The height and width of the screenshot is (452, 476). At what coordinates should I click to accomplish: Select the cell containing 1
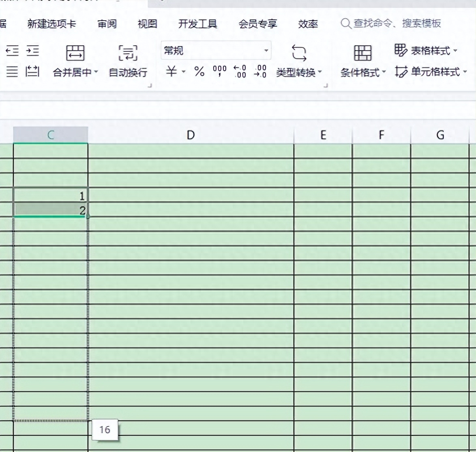[51, 196]
